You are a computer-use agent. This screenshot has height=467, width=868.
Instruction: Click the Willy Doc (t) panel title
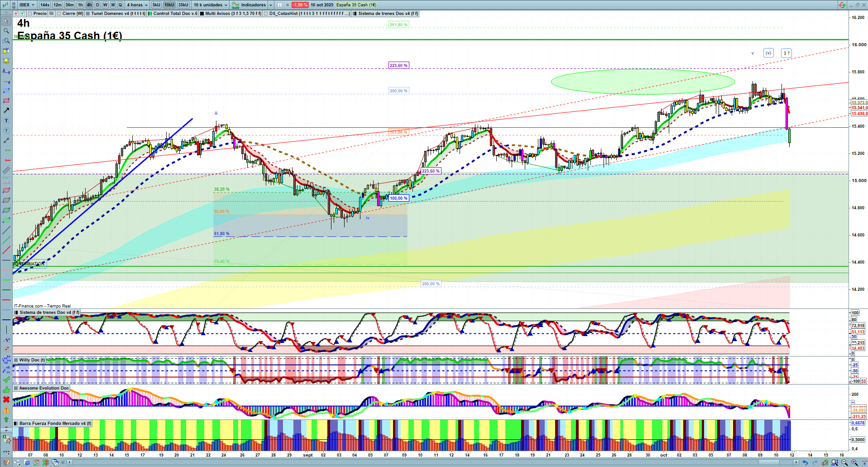coord(32,360)
